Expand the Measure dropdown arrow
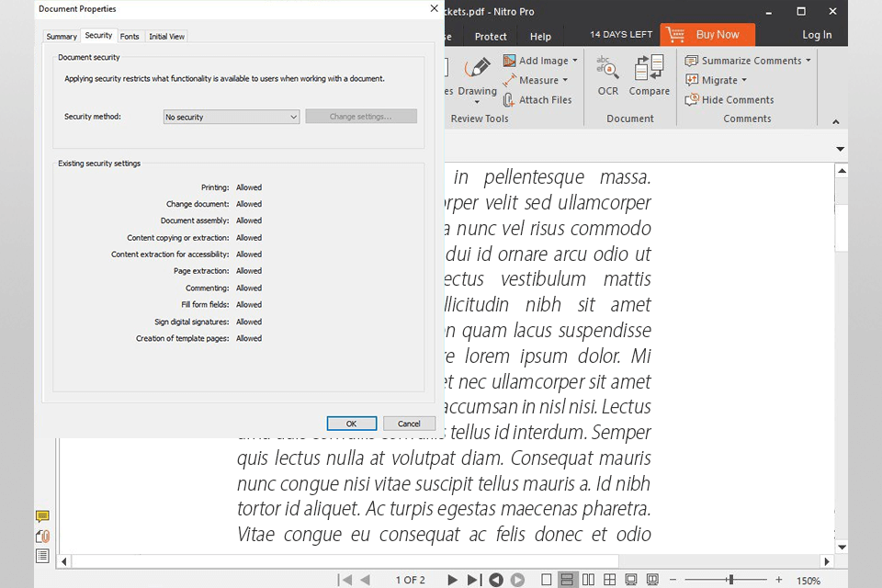 pyautogui.click(x=565, y=81)
